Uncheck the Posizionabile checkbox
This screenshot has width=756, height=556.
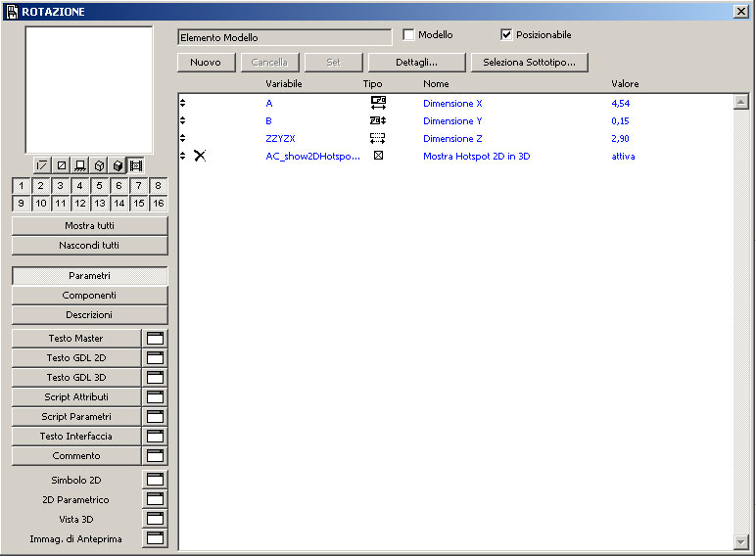click(x=506, y=35)
